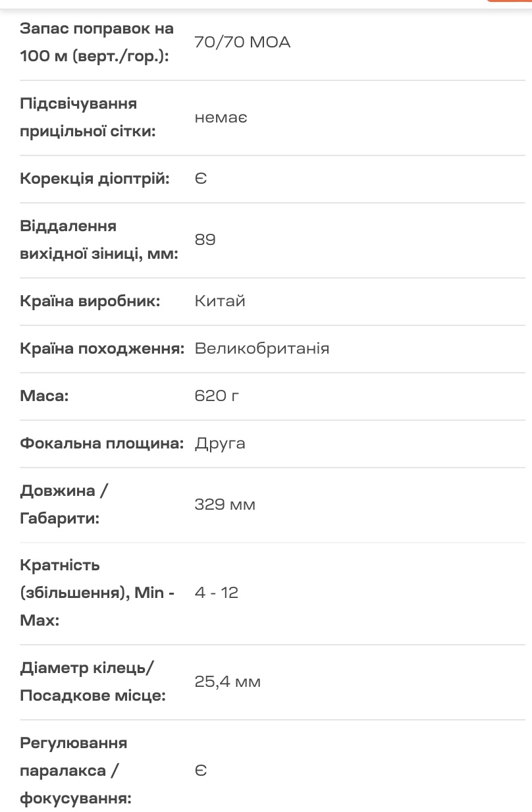Click the 'Корекція діоптрій' row label
532x812 pixels.
(x=95, y=179)
